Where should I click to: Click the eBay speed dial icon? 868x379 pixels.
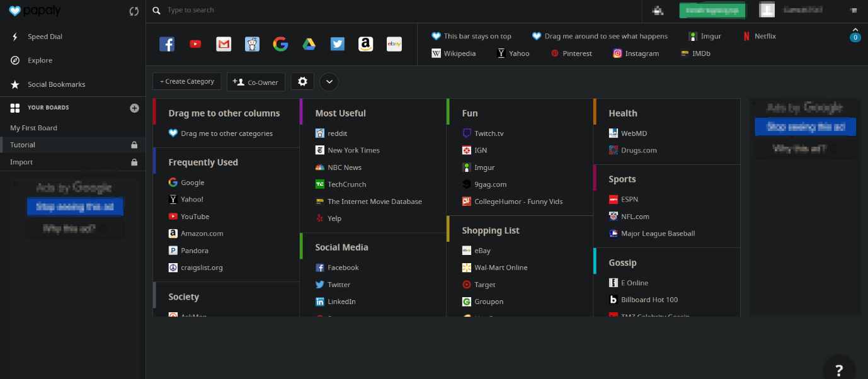click(x=394, y=44)
